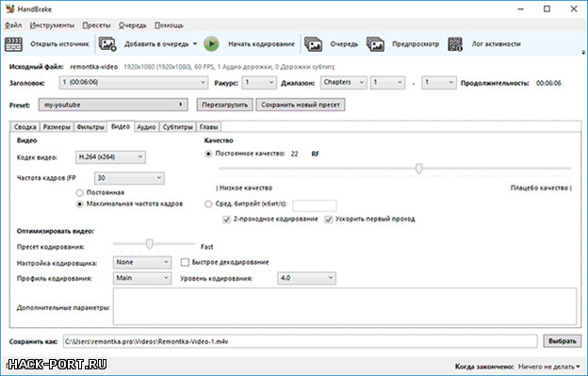Viewport: 588px width, 376px height.
Task: Enable Быстрое декодирование checkbox
Action: (x=185, y=262)
